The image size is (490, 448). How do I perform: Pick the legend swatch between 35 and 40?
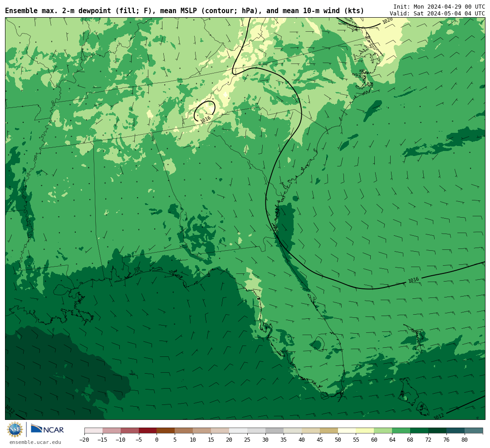[293, 430]
